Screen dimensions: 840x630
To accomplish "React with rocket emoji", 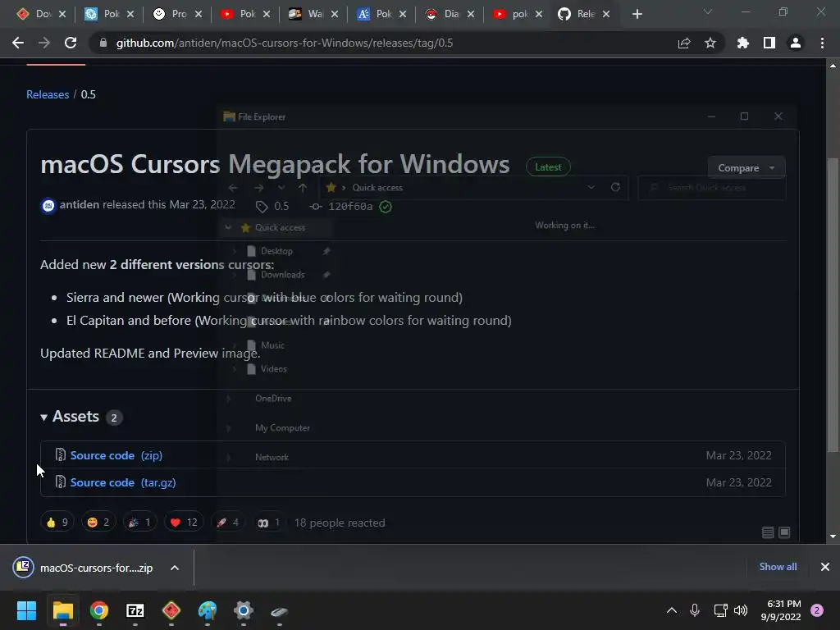I will (x=228, y=523).
